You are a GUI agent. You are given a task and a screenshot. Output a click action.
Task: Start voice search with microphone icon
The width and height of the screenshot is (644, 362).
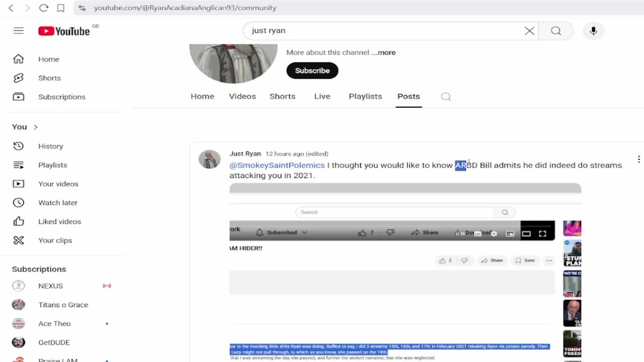(593, 31)
